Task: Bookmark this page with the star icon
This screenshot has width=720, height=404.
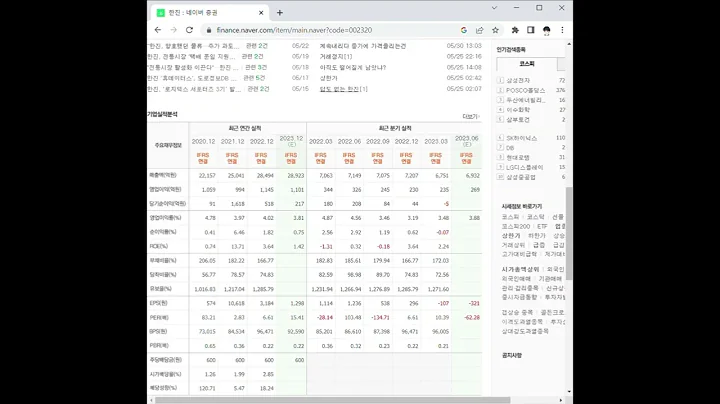Action: 495,30
